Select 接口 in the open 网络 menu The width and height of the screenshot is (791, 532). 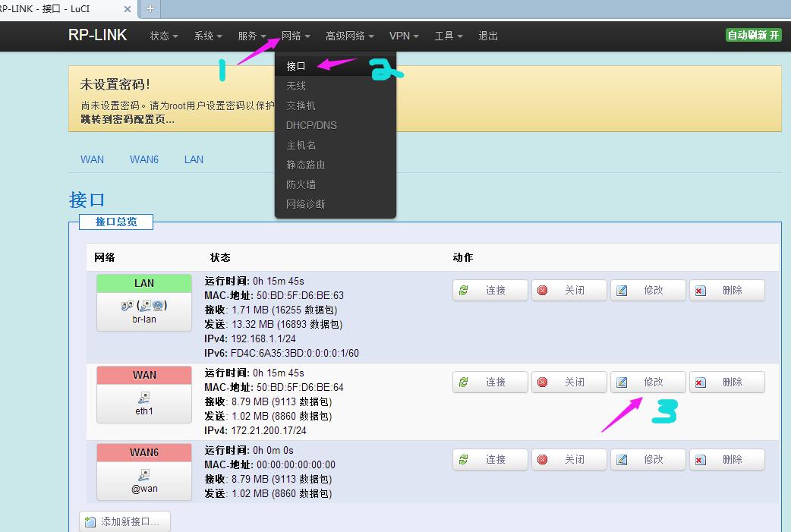tap(296, 66)
